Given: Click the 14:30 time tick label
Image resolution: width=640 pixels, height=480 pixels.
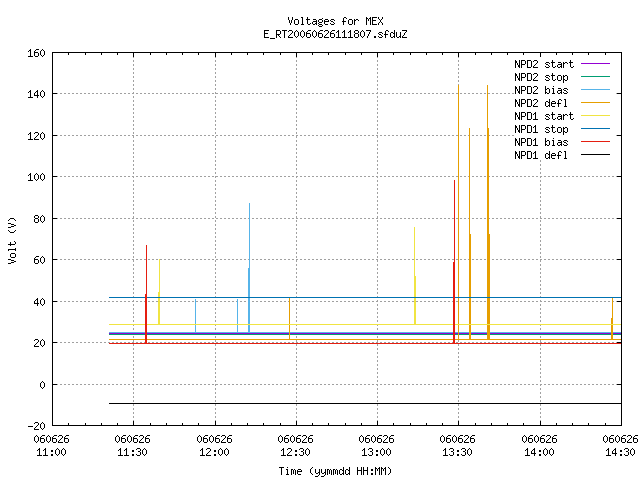Looking at the screenshot, I should click(620, 452).
